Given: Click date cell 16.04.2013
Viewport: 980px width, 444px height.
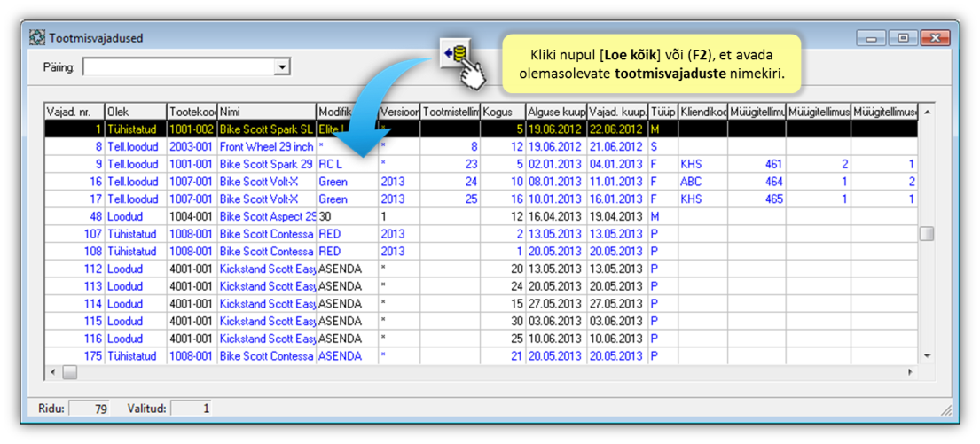Looking at the screenshot, I should (556, 217).
